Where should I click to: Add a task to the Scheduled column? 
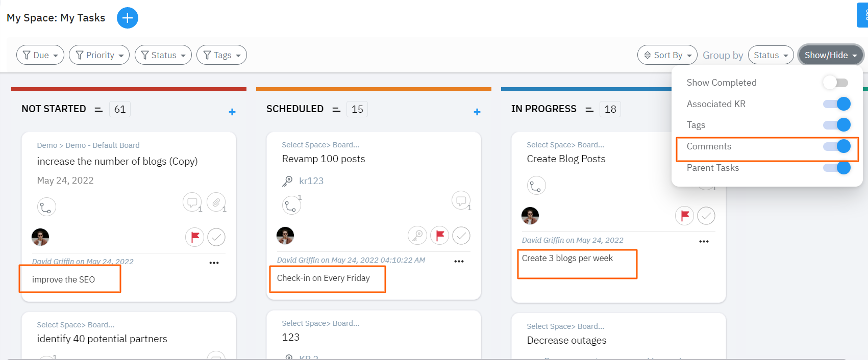(x=477, y=112)
